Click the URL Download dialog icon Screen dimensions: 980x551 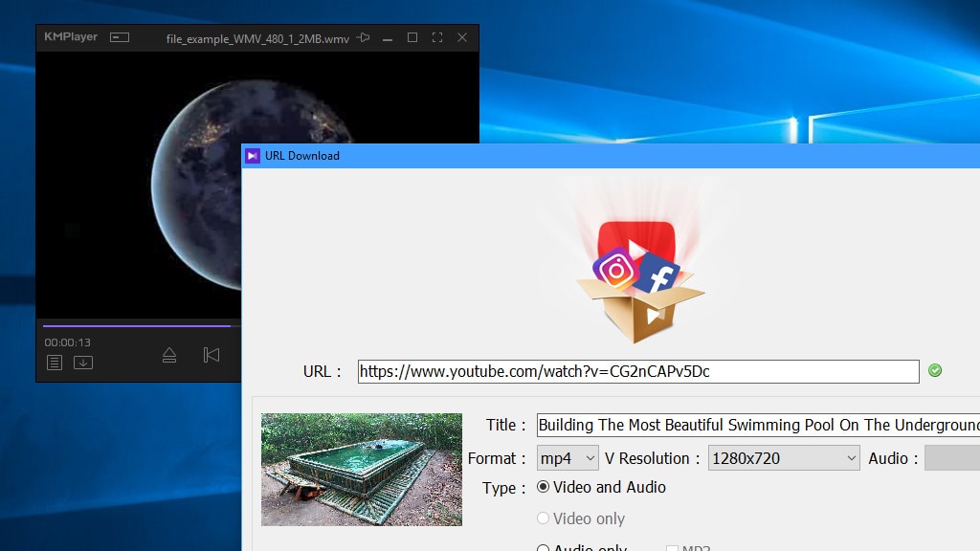[x=252, y=155]
